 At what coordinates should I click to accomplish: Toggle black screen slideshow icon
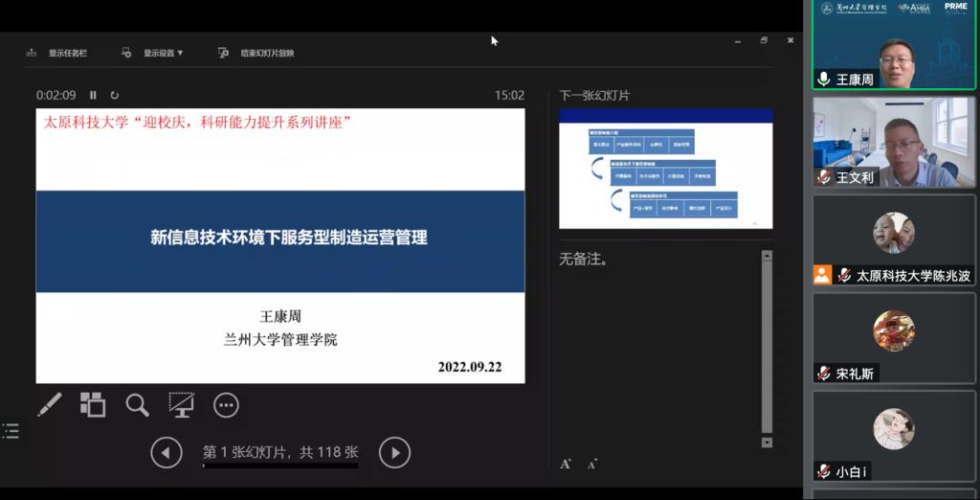point(181,405)
